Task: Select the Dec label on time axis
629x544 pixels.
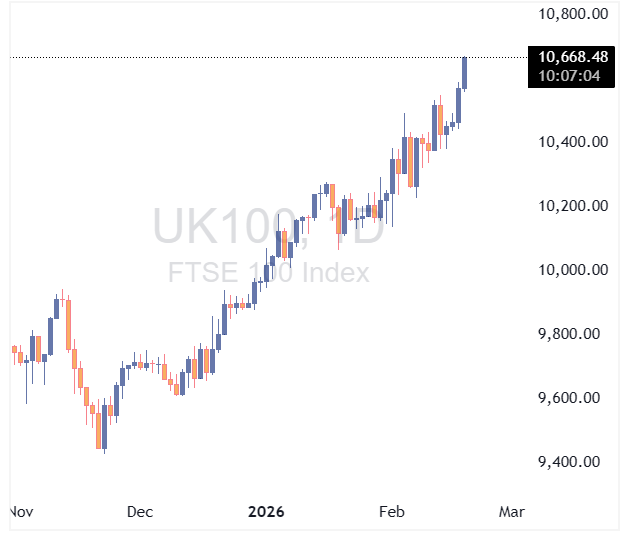Action: [140, 512]
